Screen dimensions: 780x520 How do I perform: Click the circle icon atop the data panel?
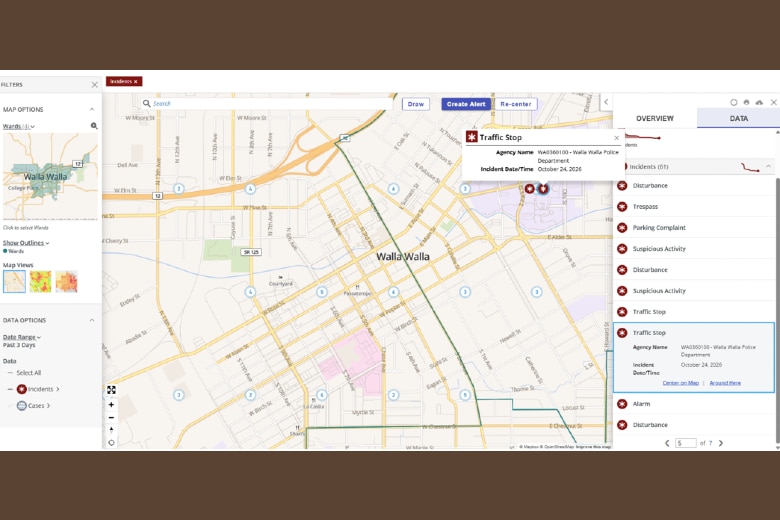click(733, 102)
